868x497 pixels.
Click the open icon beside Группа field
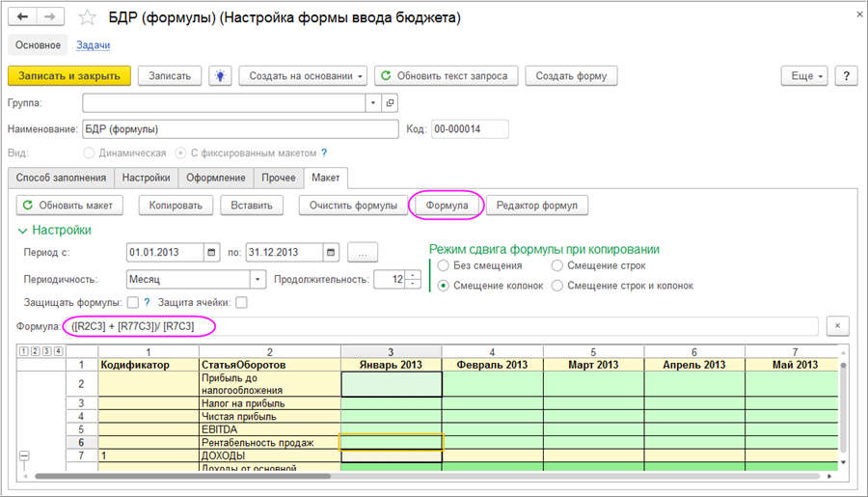(390, 102)
